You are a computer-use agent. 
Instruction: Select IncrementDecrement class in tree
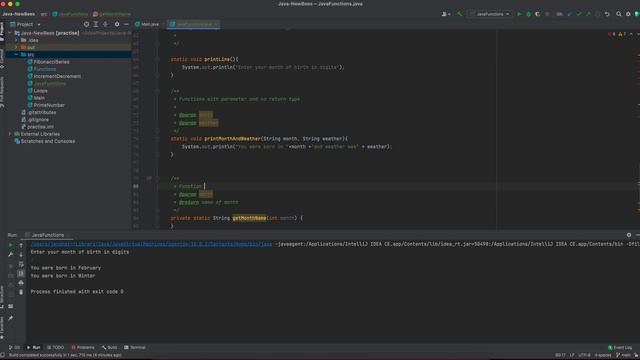click(54, 76)
